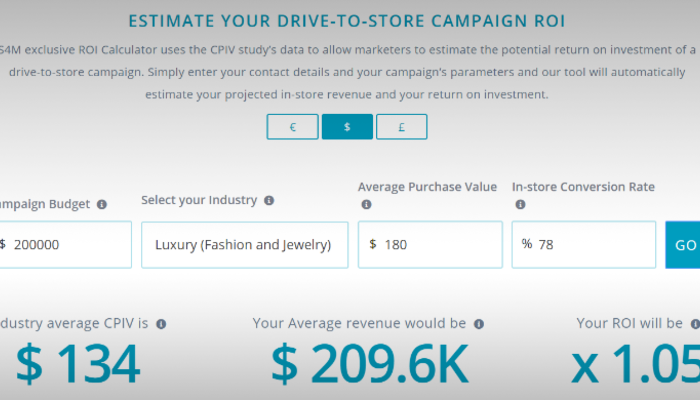Switch currency to Pound (£)
Screen dimensions: 700x400
pos(401,127)
